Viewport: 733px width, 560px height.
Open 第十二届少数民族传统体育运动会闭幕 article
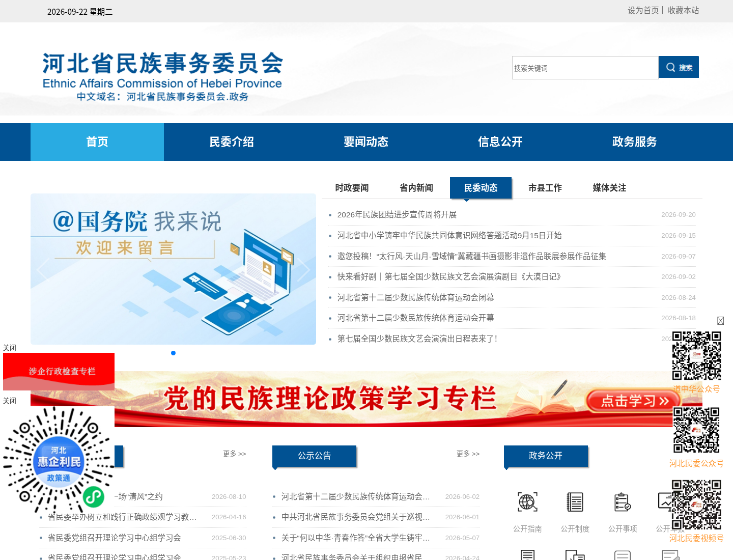click(x=415, y=298)
